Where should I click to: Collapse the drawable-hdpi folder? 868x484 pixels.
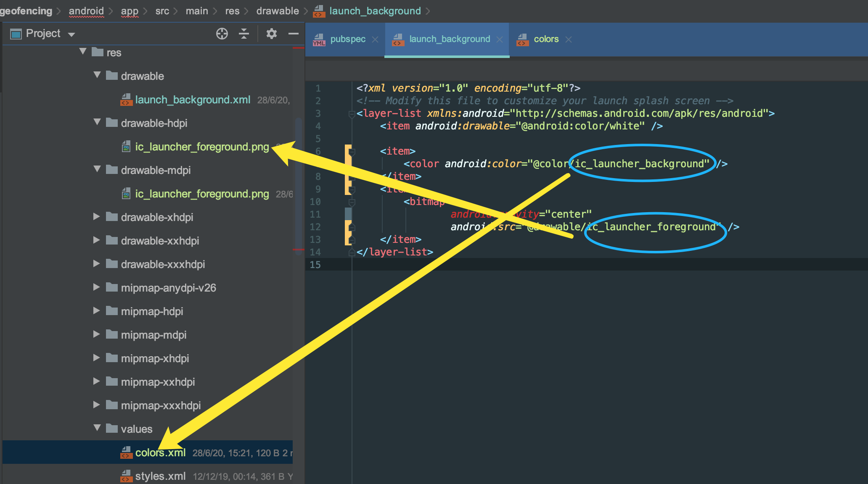(97, 122)
